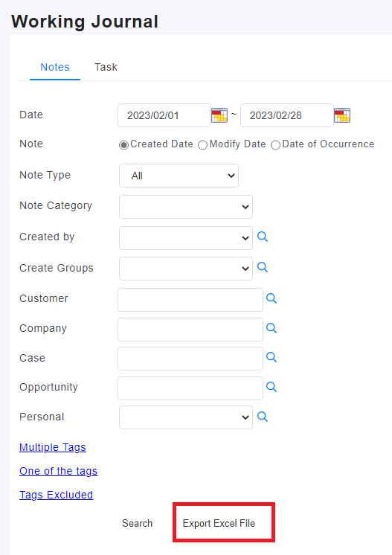Select the Date of Occurrence radio button
The image size is (392, 555).
click(x=276, y=145)
